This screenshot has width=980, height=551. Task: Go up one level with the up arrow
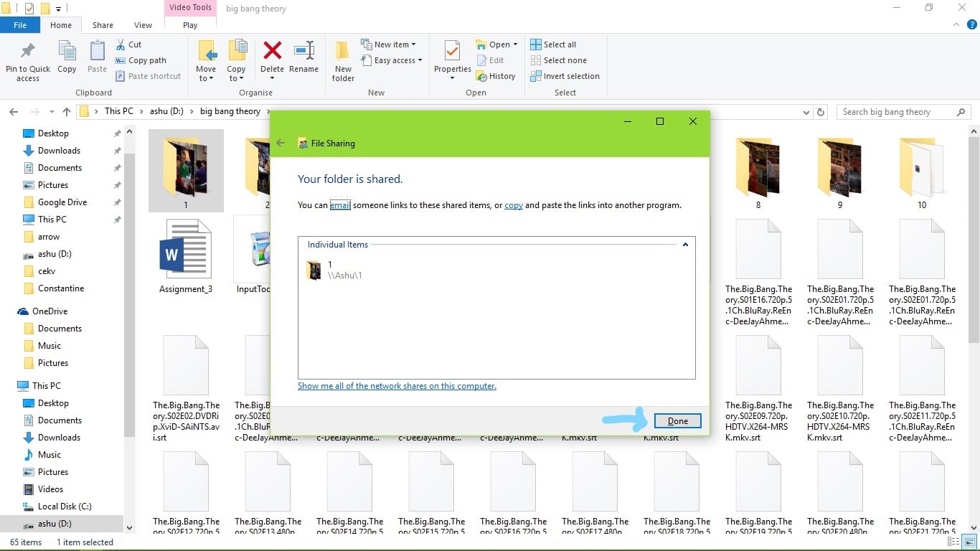pyautogui.click(x=67, y=112)
